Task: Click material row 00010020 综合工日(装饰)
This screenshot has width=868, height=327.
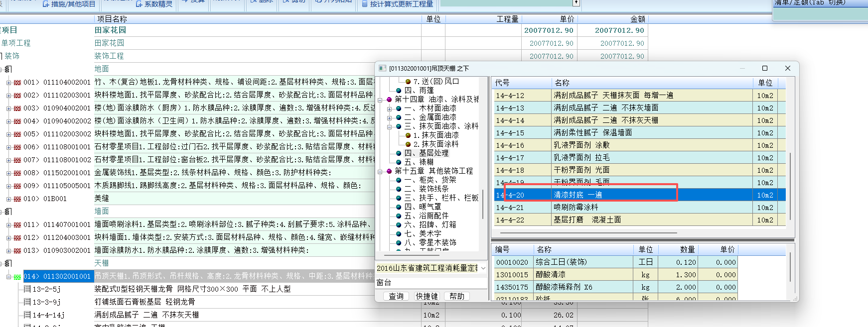Action: [x=616, y=262]
